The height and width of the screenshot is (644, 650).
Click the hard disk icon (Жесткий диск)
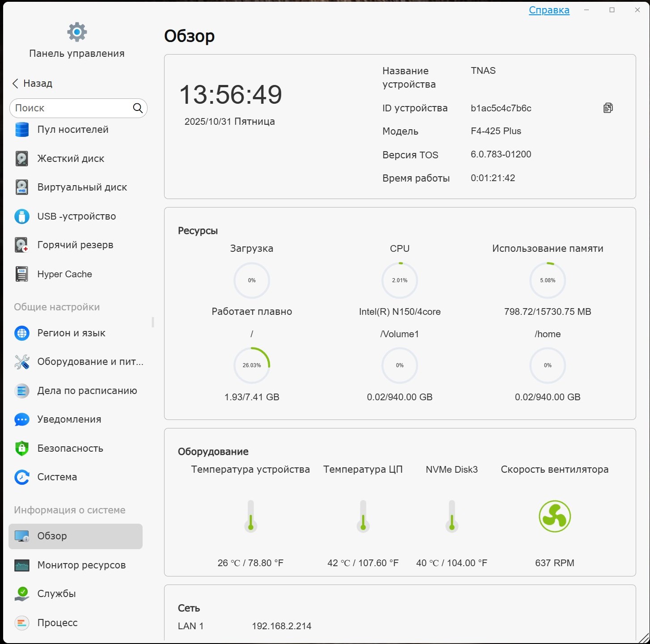click(22, 158)
